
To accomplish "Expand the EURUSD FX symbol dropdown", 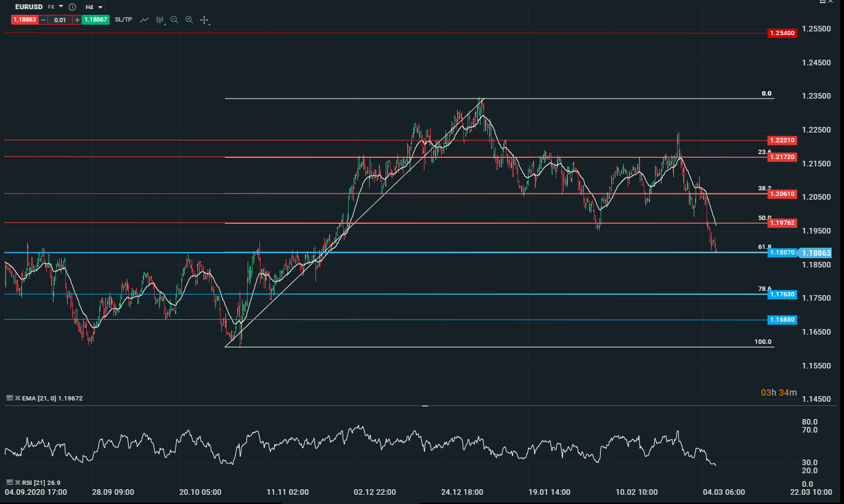I will click(61, 7).
